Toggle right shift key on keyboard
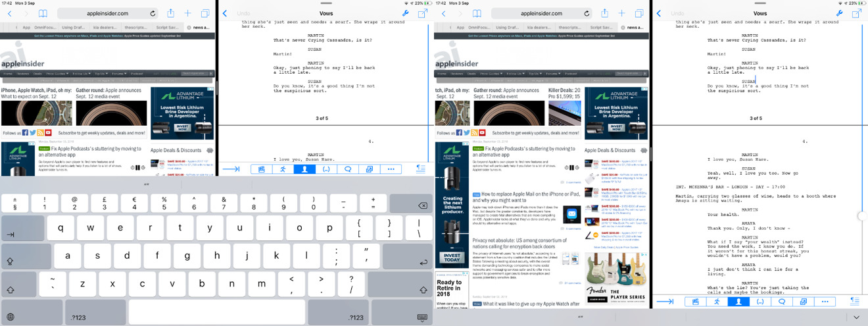Viewport: 868px width, 326px height. (x=400, y=285)
